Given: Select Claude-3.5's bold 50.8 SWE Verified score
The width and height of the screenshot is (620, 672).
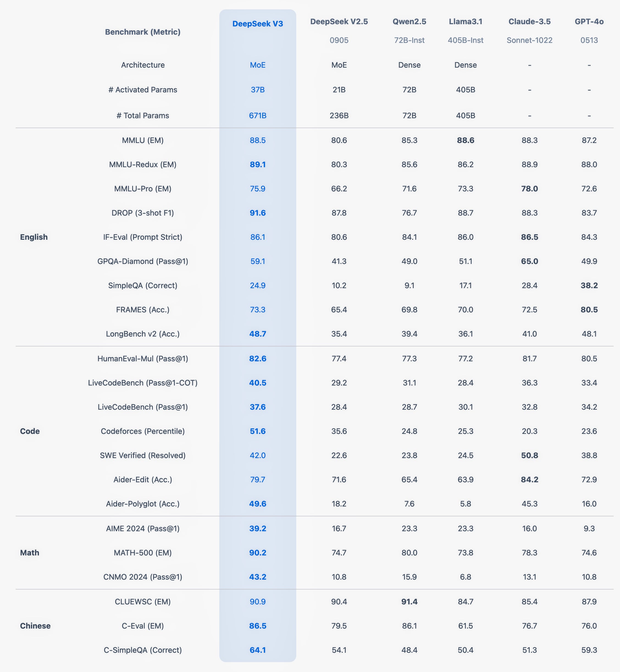Looking at the screenshot, I should [x=529, y=455].
